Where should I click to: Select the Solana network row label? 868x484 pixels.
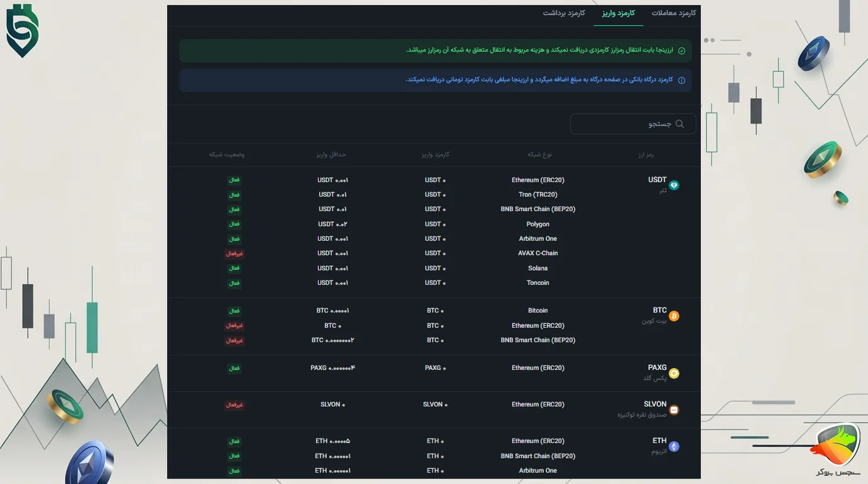pyautogui.click(x=538, y=268)
